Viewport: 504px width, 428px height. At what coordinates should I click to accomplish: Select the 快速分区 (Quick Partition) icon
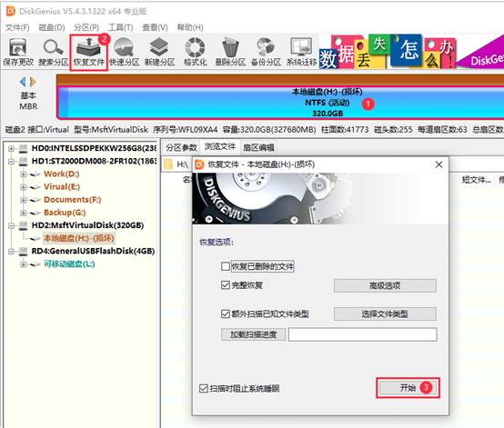point(125,52)
